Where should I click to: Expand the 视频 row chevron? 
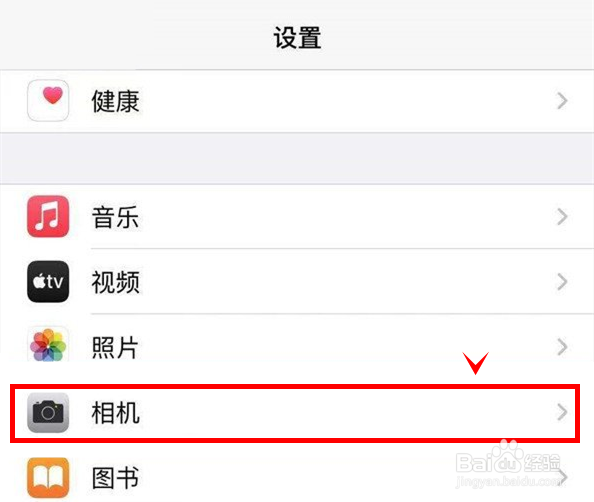pos(563,281)
